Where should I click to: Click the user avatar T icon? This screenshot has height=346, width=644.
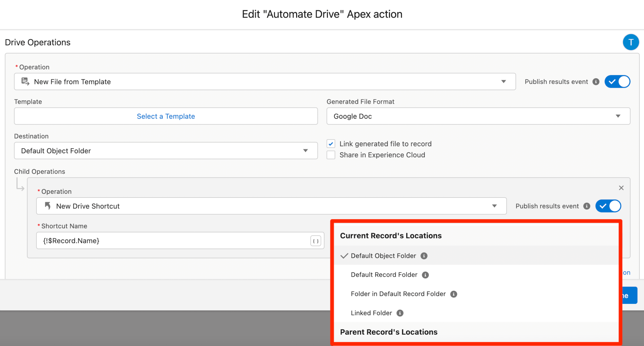pyautogui.click(x=631, y=42)
